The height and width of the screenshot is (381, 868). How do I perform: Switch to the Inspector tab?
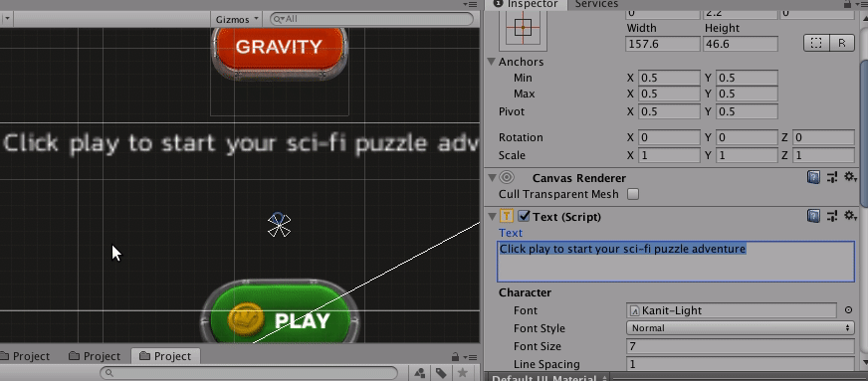click(x=525, y=4)
